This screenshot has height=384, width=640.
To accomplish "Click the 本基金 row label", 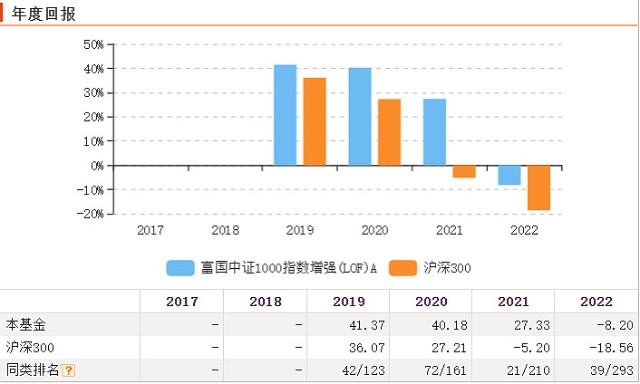I will click(x=25, y=325).
